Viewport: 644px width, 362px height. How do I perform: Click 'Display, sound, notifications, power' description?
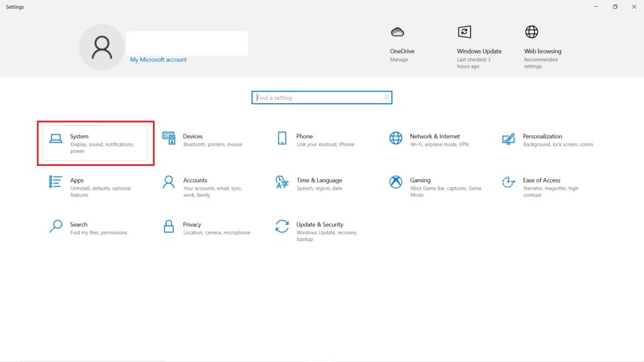[102, 148]
